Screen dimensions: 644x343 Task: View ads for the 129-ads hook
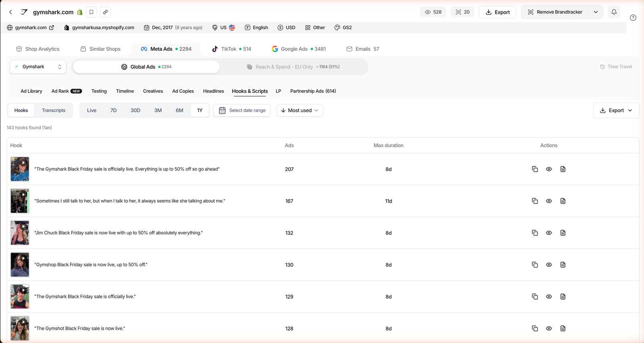[549, 297]
